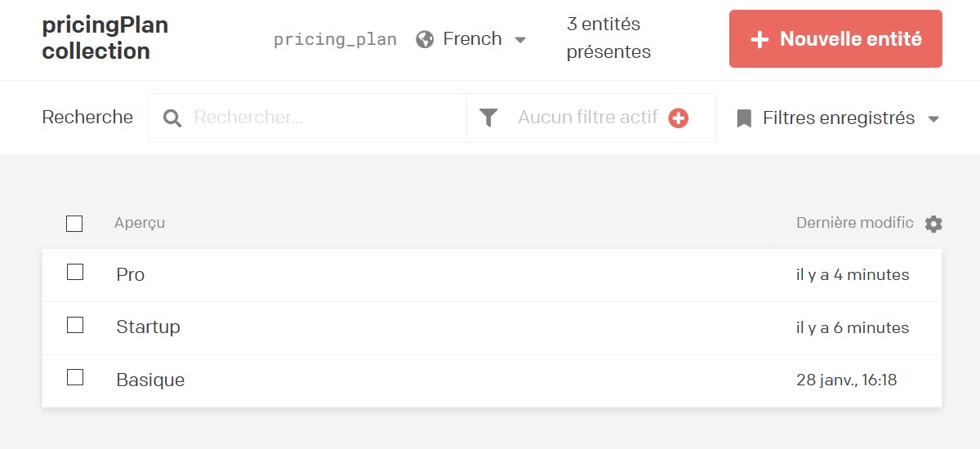The height and width of the screenshot is (449, 980).
Task: Click the magnifying glass search icon
Action: pos(172,118)
